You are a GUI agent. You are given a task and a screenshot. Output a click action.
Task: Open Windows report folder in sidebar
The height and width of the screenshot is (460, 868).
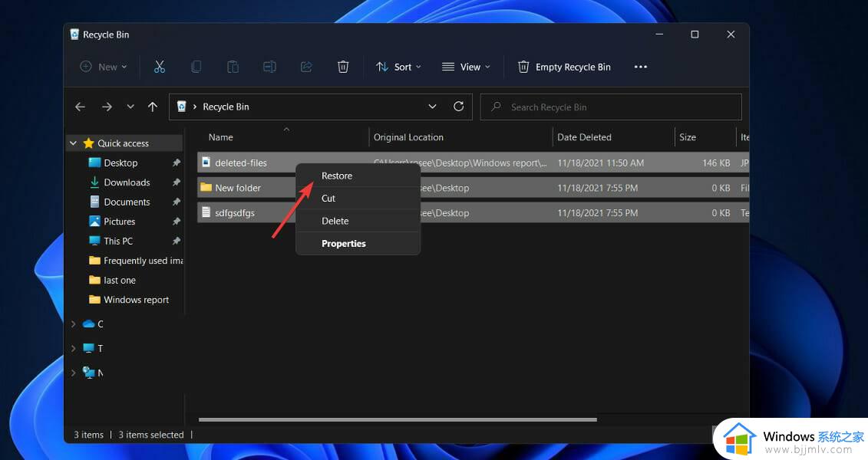[136, 300]
